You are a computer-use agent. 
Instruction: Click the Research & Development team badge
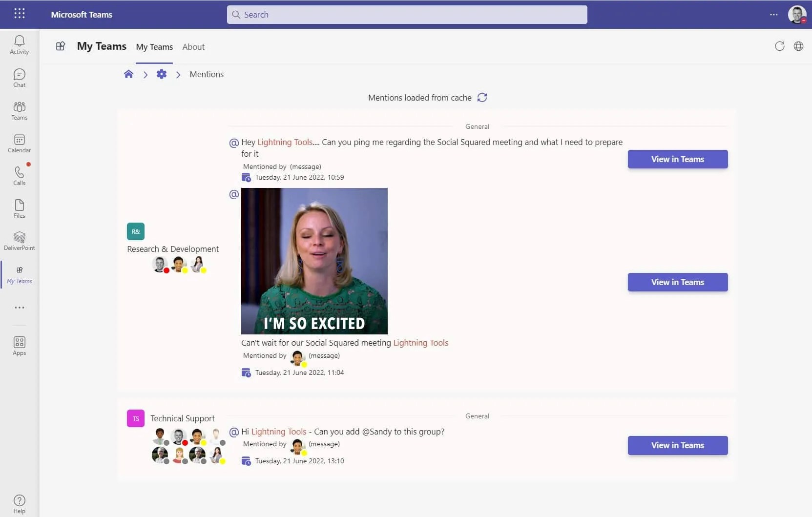136,231
